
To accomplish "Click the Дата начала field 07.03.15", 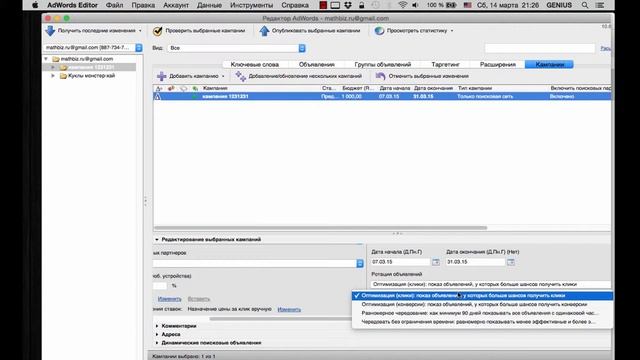I will pyautogui.click(x=400, y=262).
